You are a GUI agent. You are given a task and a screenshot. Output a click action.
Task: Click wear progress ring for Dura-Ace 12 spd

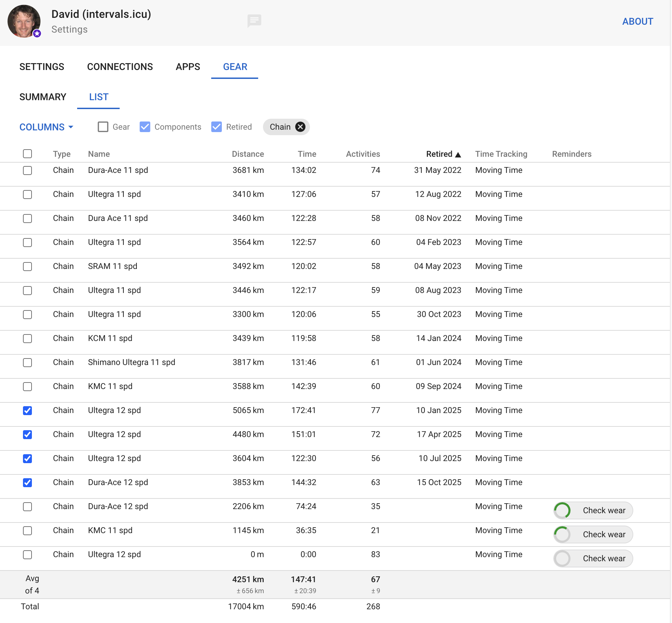563,510
